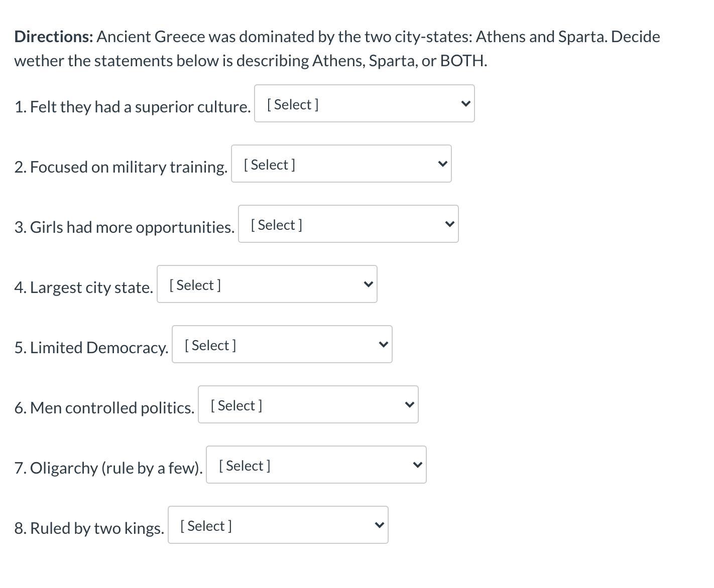
Task: Open the dropdown for 'Felt they had a superior culture'
Action: coord(364,104)
